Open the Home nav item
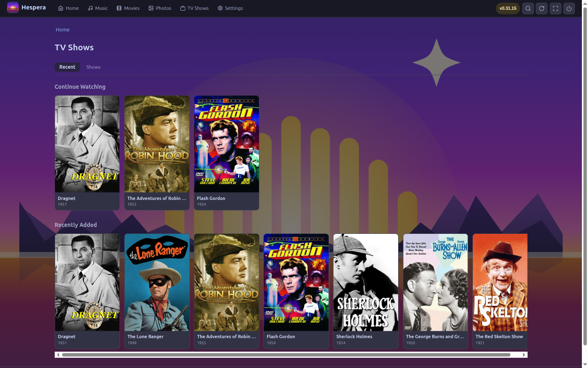 [x=68, y=8]
